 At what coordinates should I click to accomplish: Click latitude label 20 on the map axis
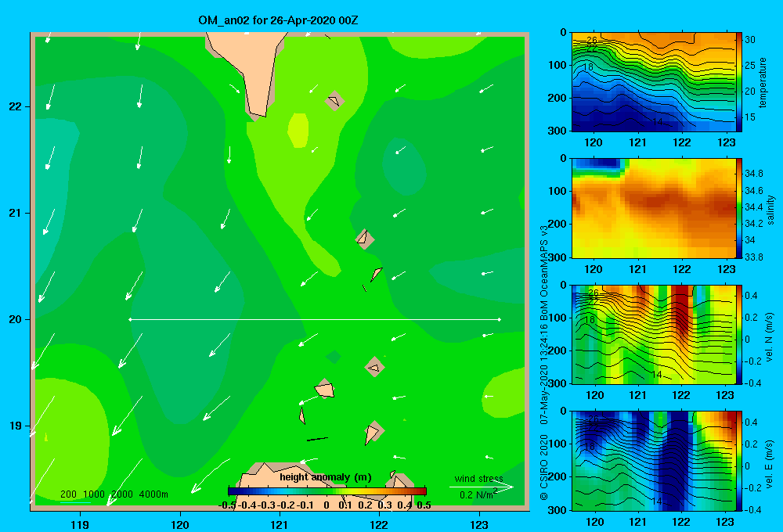click(15, 319)
